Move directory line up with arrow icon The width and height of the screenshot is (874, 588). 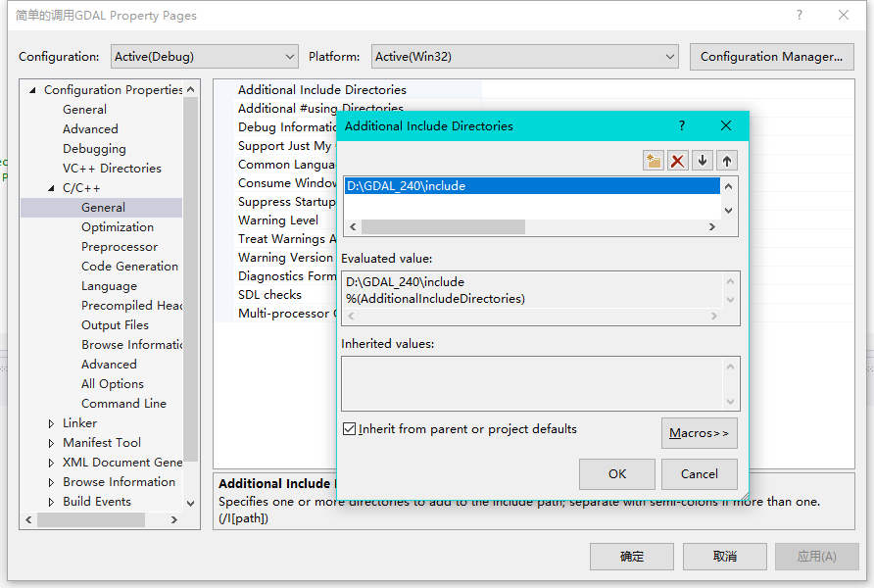click(x=727, y=161)
